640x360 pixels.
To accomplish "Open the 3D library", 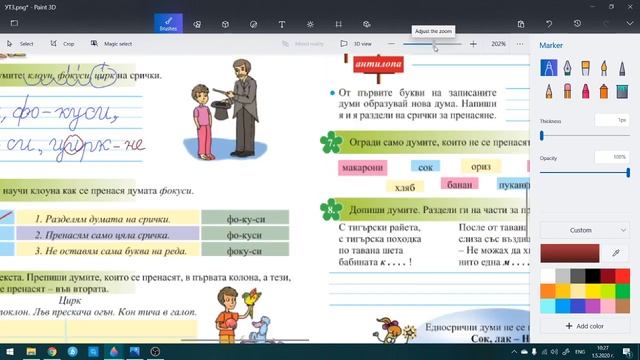I will (x=367, y=24).
